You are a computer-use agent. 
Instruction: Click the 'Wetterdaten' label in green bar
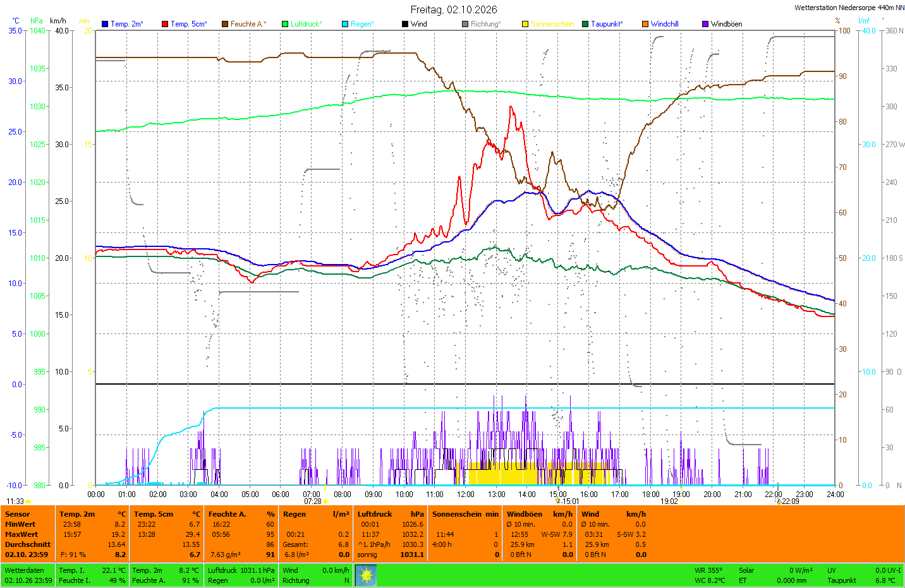[25, 570]
